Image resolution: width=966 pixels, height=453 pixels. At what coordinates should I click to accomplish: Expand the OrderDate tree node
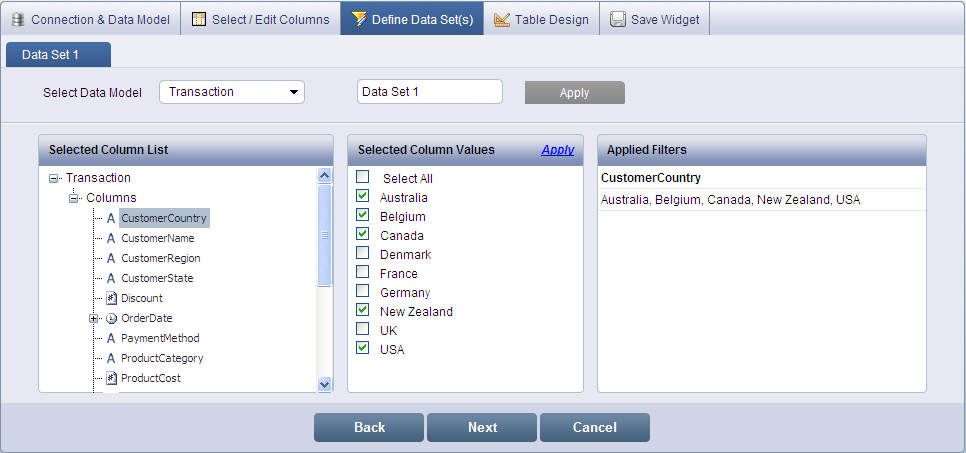[x=93, y=318]
